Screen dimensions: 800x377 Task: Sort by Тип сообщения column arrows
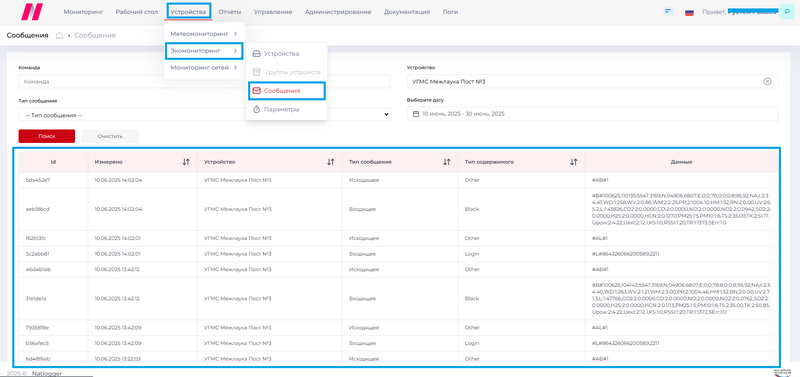coord(446,162)
